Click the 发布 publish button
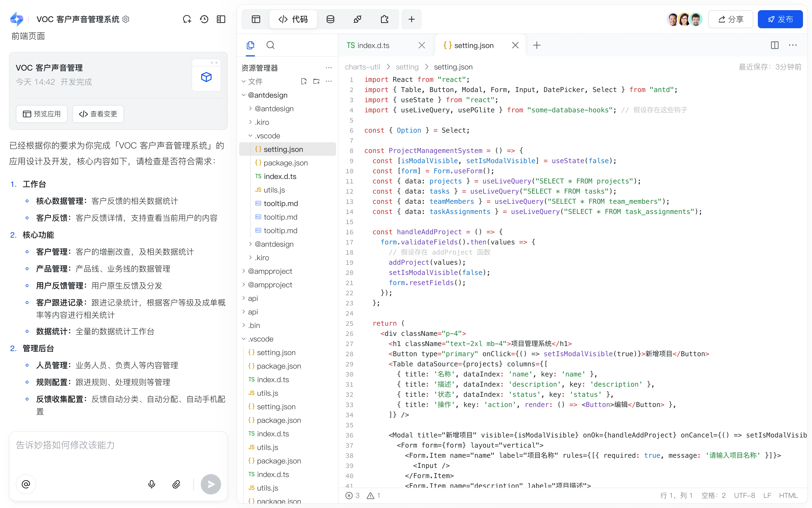Screen dimensions: 812x508 [780, 19]
